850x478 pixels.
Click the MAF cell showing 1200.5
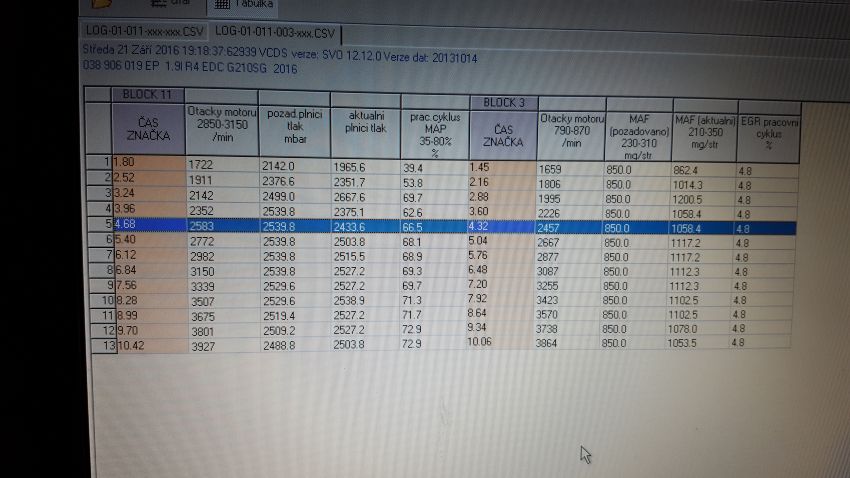tap(704, 197)
